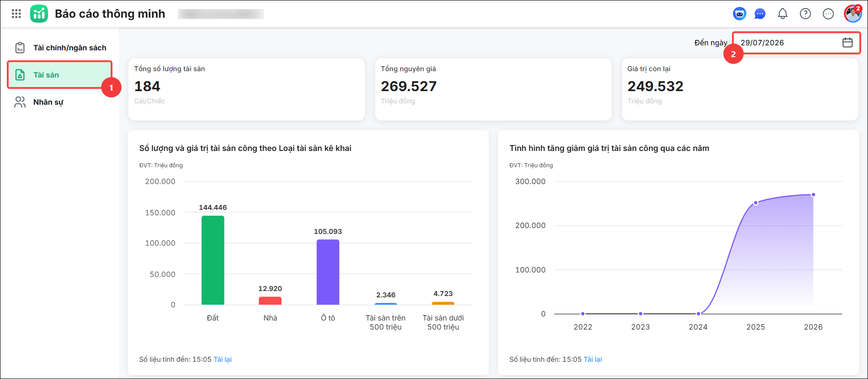Click the purple Ô tô bar
Viewport: 868px width, 379px height.
point(328,272)
